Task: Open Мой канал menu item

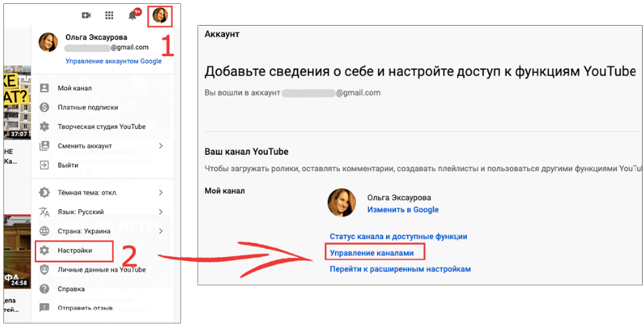Action: point(75,88)
